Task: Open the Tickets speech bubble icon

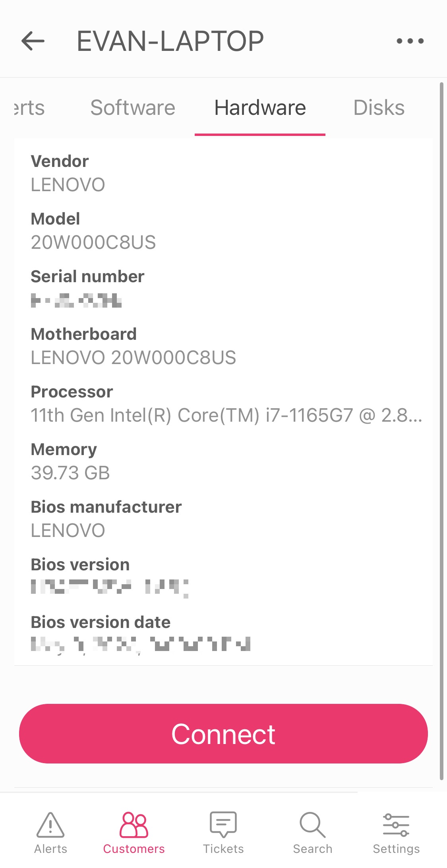Action: pyautogui.click(x=223, y=825)
